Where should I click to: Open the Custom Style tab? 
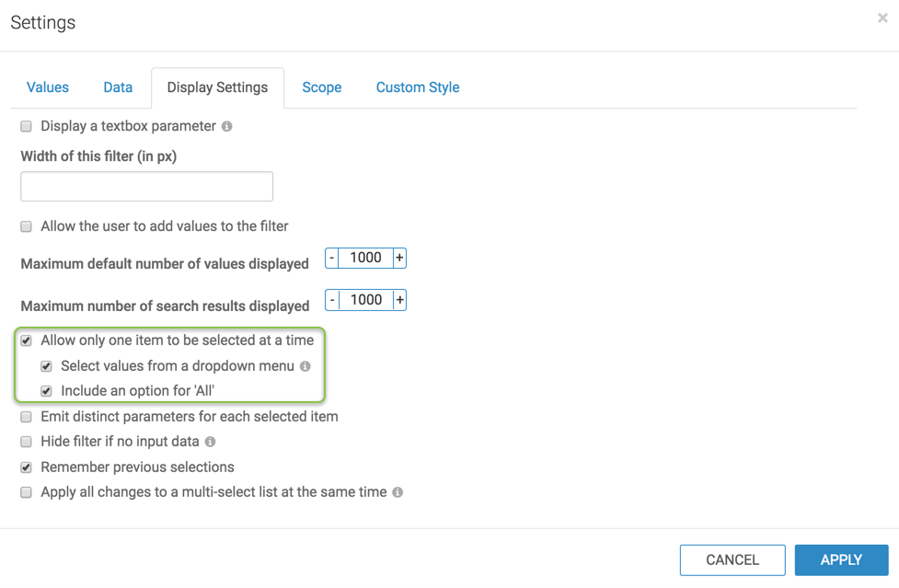coord(417,87)
